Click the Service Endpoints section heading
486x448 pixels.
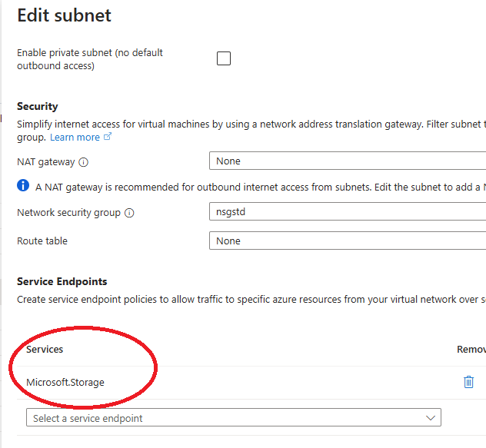[x=62, y=281]
